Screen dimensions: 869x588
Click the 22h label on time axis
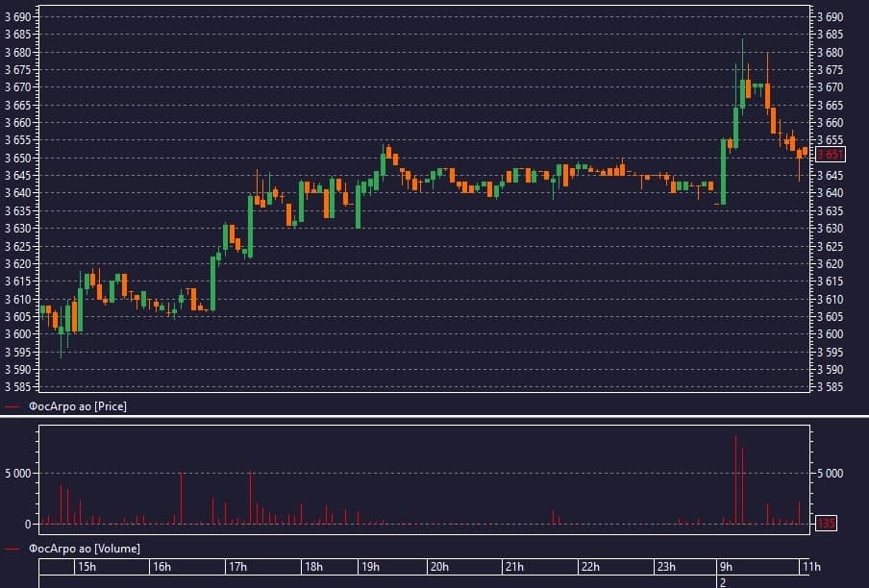coord(590,567)
